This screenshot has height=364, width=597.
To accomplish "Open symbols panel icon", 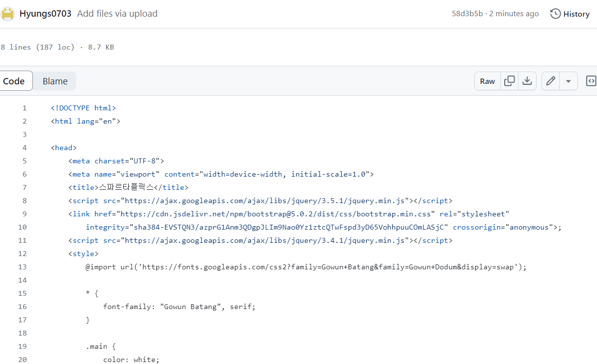I will (x=591, y=81).
